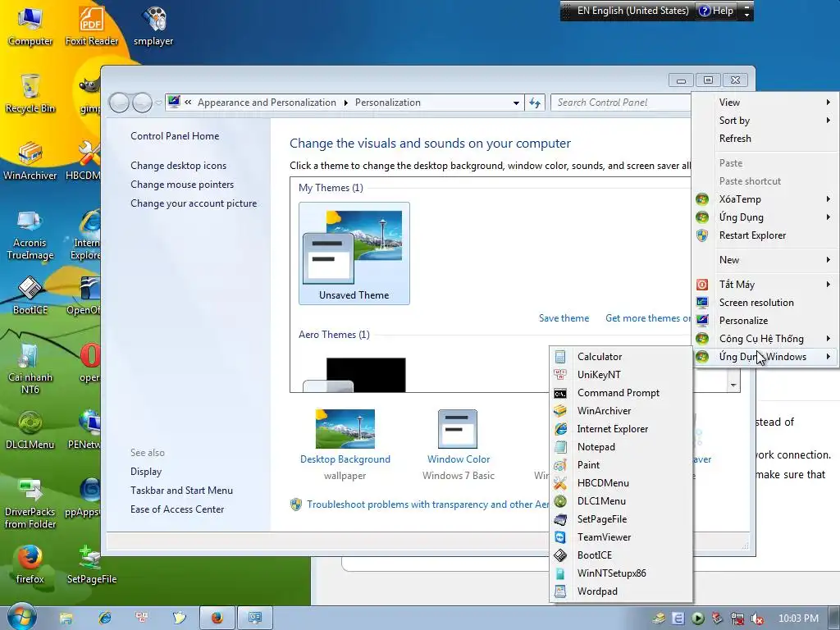Image resolution: width=840 pixels, height=630 pixels.
Task: Open Taskbar and Start Menu link
Action: point(181,491)
